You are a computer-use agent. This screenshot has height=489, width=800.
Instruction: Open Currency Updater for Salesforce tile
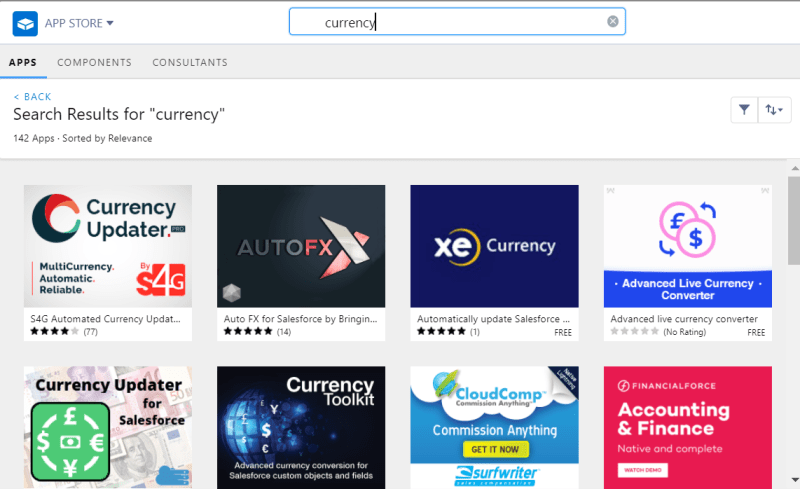pyautogui.click(x=107, y=427)
